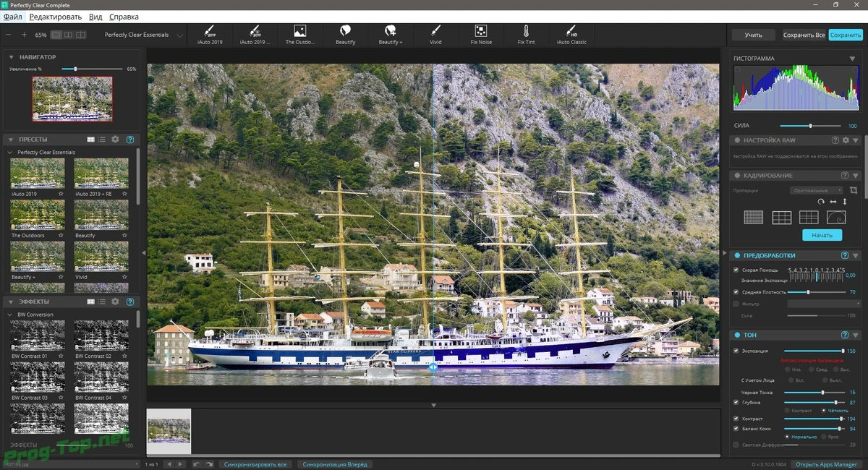Apply the iAuto Classic toolbar preset

pyautogui.click(x=571, y=35)
